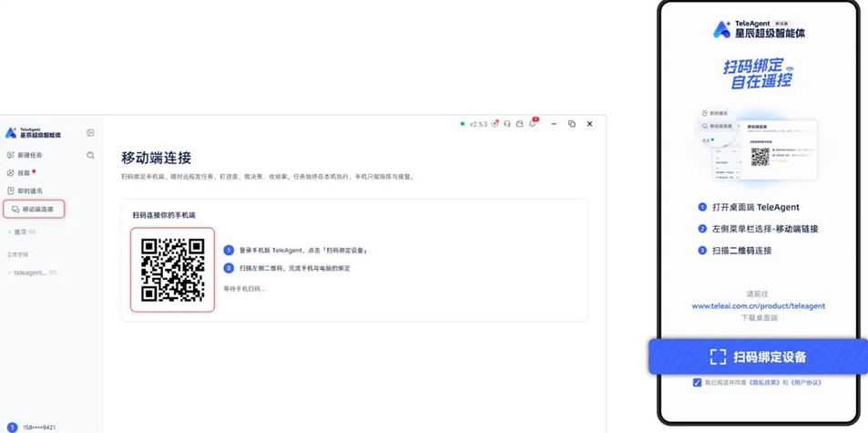Click the TeleAgent logo in desktop sidebar
868x433 pixels.
(x=33, y=133)
